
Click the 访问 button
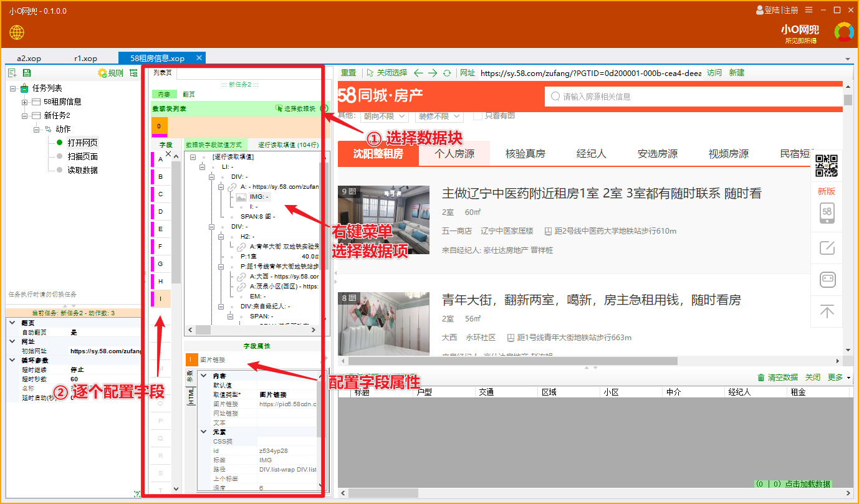tap(714, 73)
